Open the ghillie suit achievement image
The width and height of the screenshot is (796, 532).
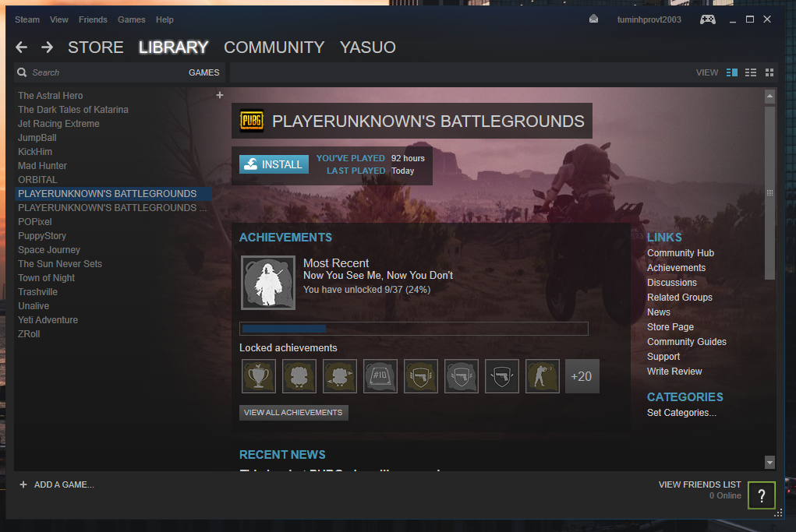268,283
